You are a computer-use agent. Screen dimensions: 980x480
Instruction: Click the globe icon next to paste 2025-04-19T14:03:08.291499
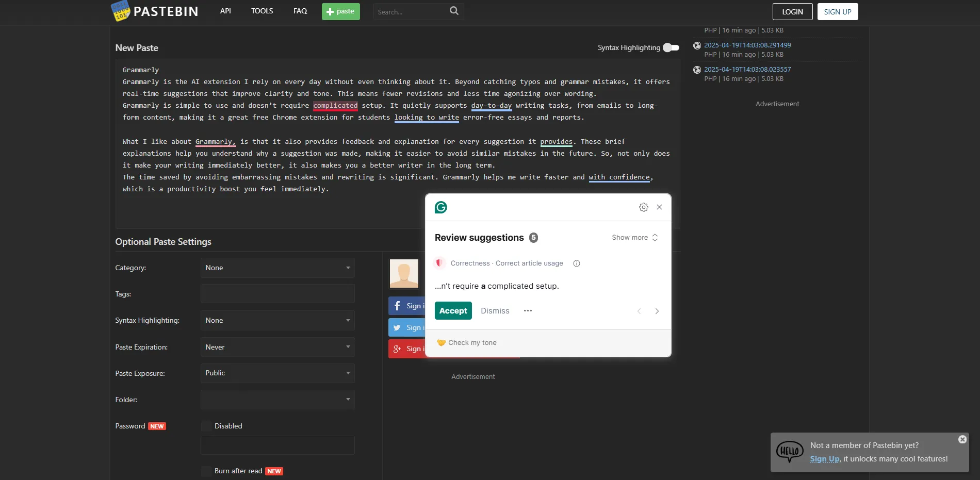[697, 45]
